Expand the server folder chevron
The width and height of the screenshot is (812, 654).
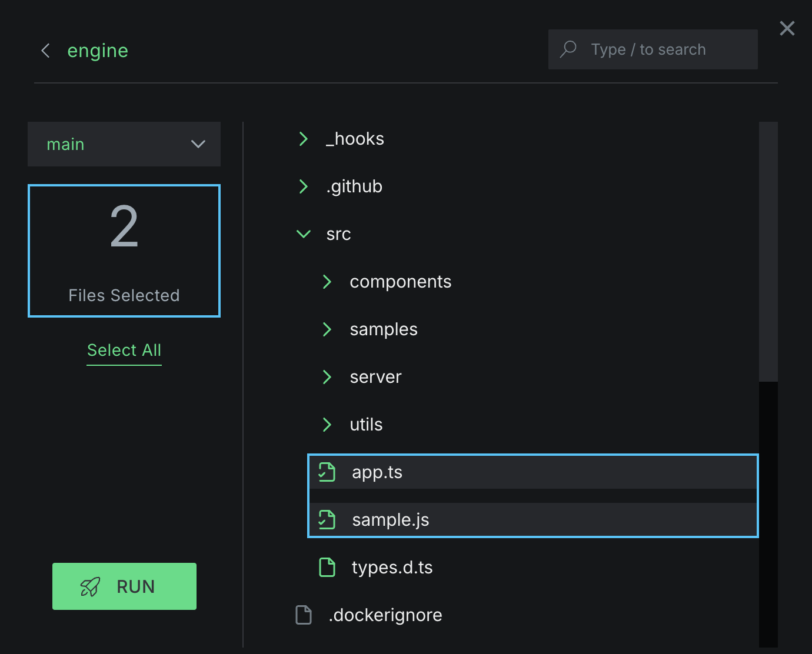(327, 377)
